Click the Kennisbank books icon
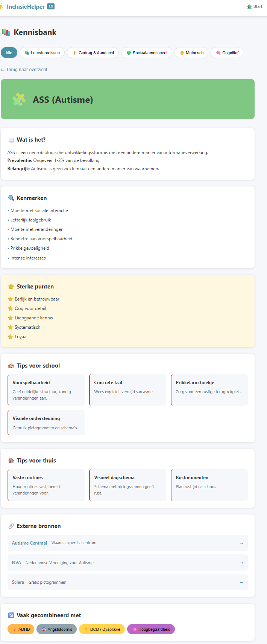This screenshot has height=644, width=267. pyautogui.click(x=6, y=32)
